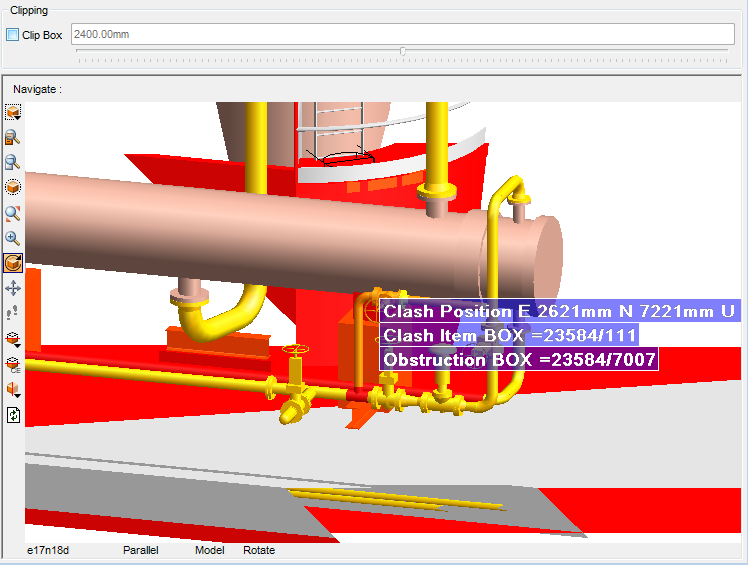Click the dotted-circle cube limits icon
748x565 pixels.
[13, 187]
